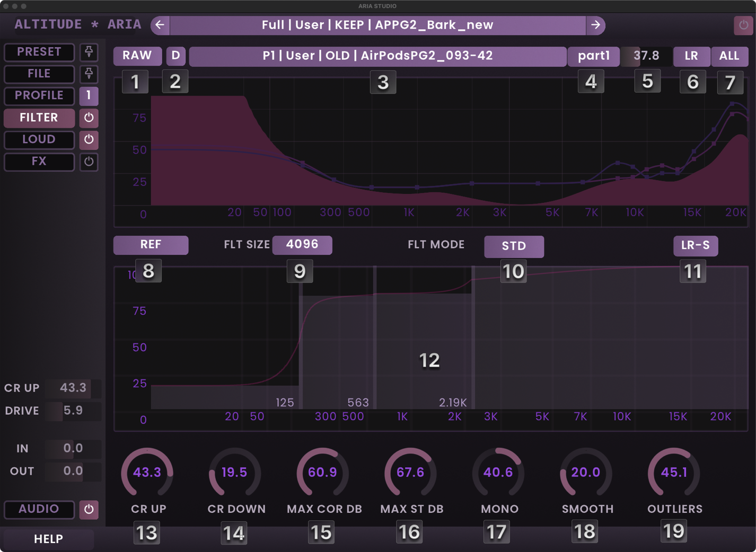Click the top-right plugin power icon
The image size is (756, 552).
[x=743, y=25]
